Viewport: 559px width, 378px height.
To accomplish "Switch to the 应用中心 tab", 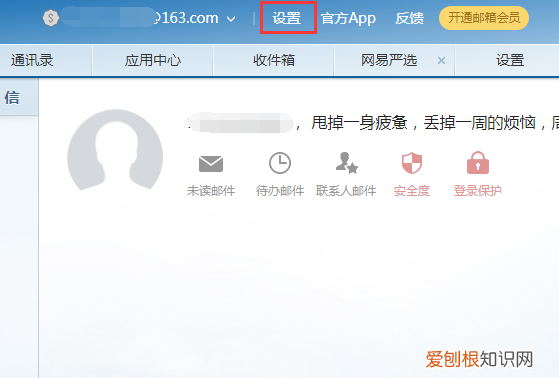I will 153,60.
